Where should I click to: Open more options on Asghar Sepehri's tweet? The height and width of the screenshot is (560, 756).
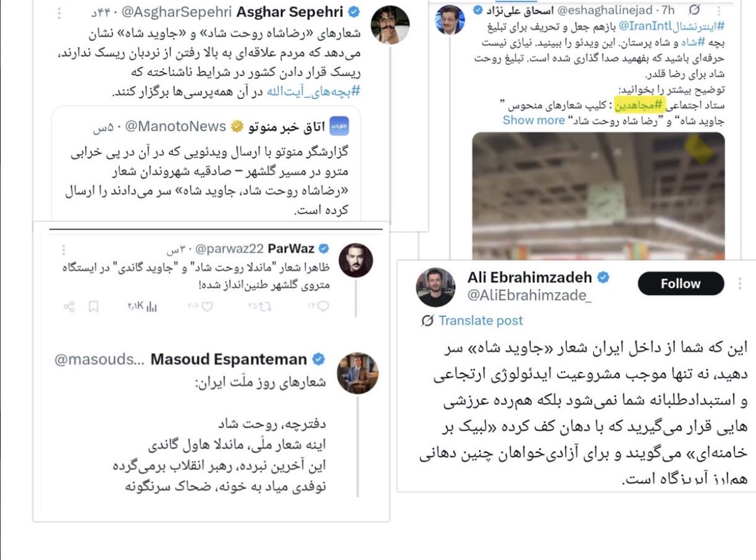[x=59, y=13]
